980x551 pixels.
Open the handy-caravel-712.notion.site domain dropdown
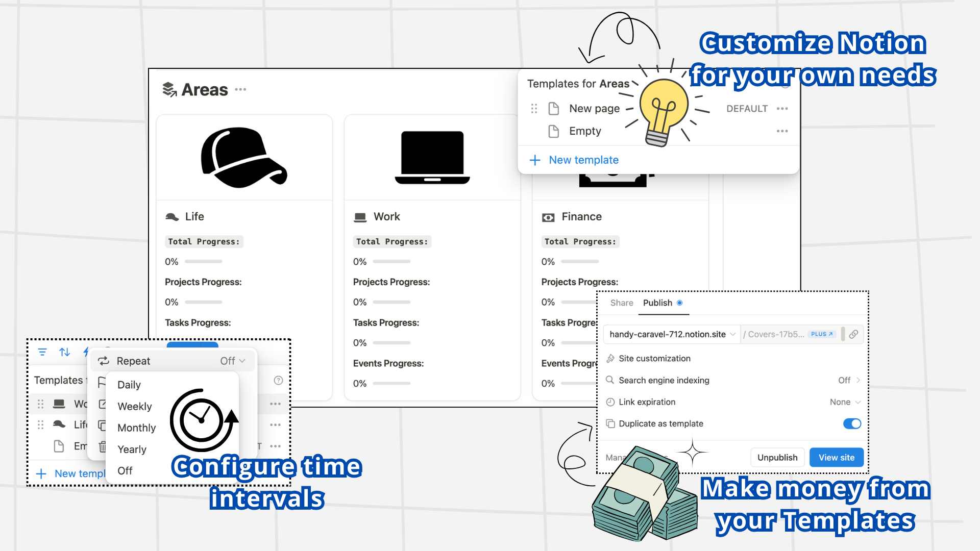pos(672,334)
